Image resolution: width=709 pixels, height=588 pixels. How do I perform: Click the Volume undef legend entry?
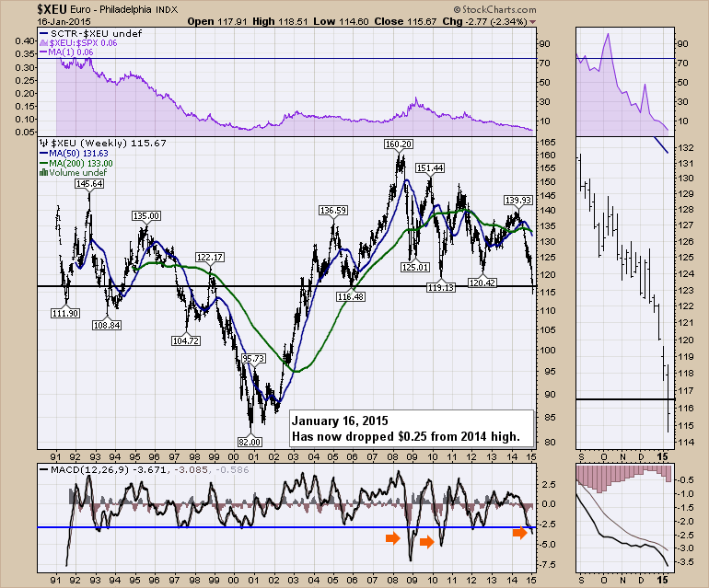pos(74,173)
